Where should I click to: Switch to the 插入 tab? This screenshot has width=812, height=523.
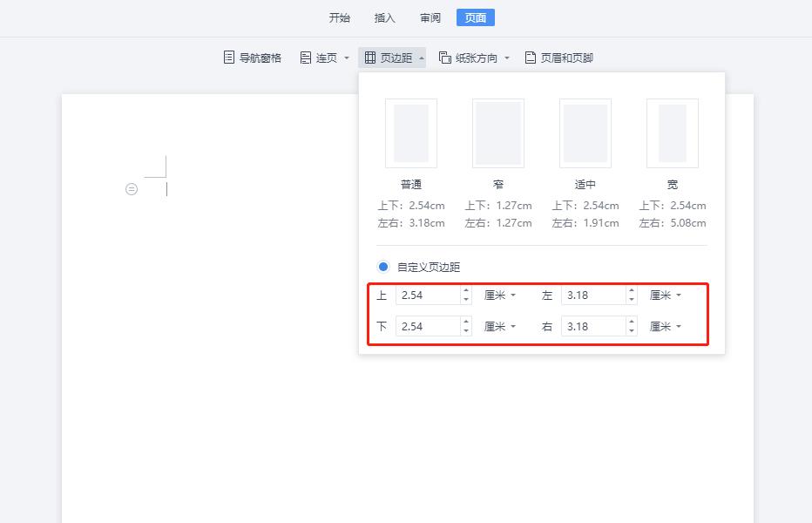click(384, 17)
